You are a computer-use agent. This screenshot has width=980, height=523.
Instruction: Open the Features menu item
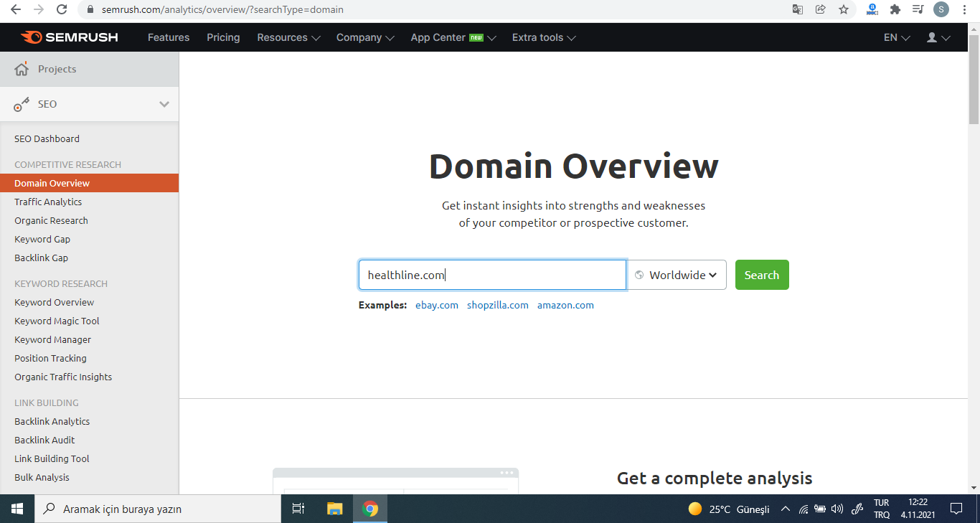pos(169,37)
